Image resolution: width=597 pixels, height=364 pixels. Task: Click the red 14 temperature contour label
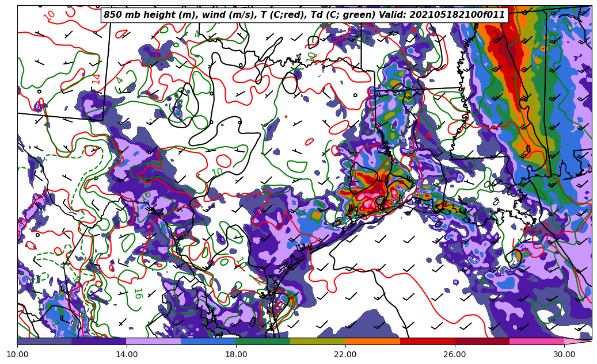pos(97,79)
